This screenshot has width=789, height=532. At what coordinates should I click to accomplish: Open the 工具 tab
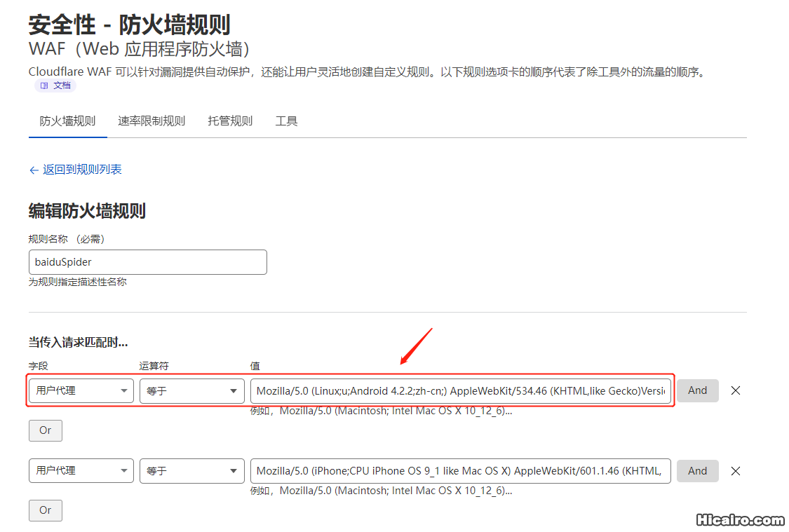(x=286, y=121)
